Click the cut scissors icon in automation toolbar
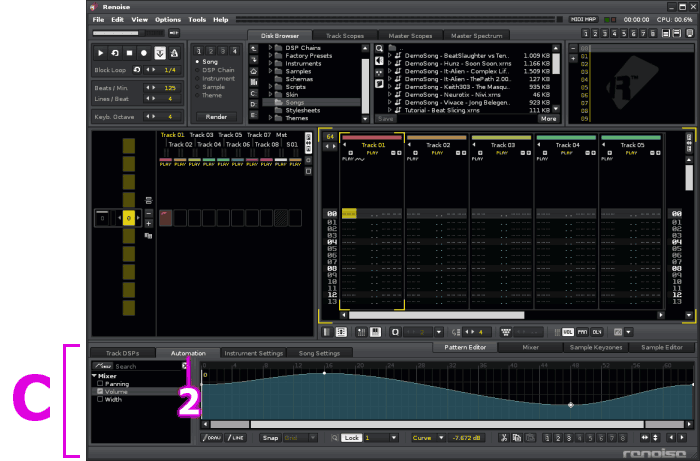This screenshot has height=461, width=700. [504, 438]
